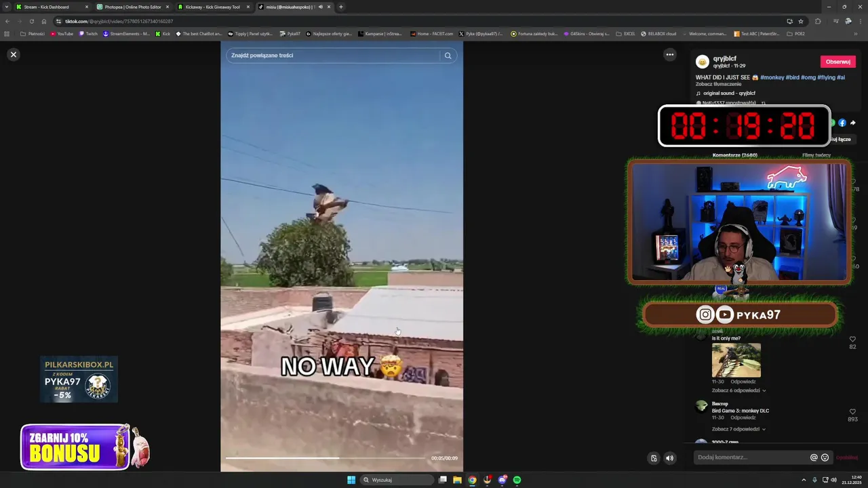Open the #flying hashtag
This screenshot has width=868, height=488.
click(826, 77)
